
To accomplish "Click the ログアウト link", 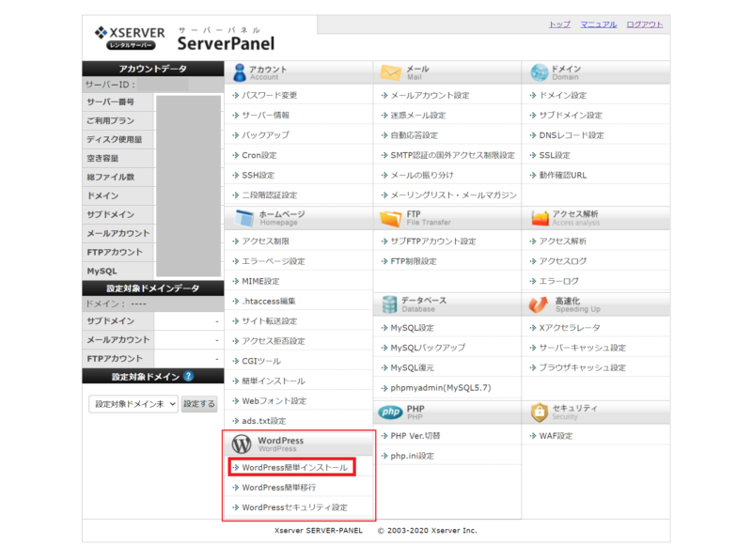I will coord(645,24).
